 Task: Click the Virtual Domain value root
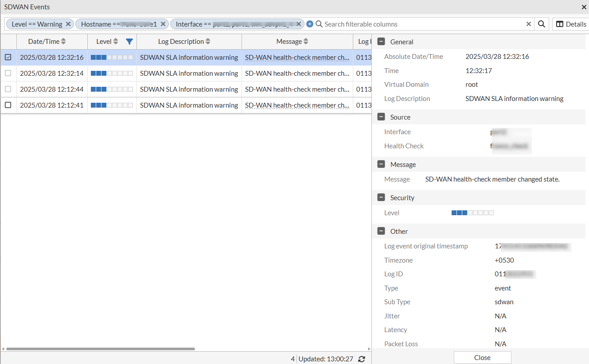click(x=472, y=84)
